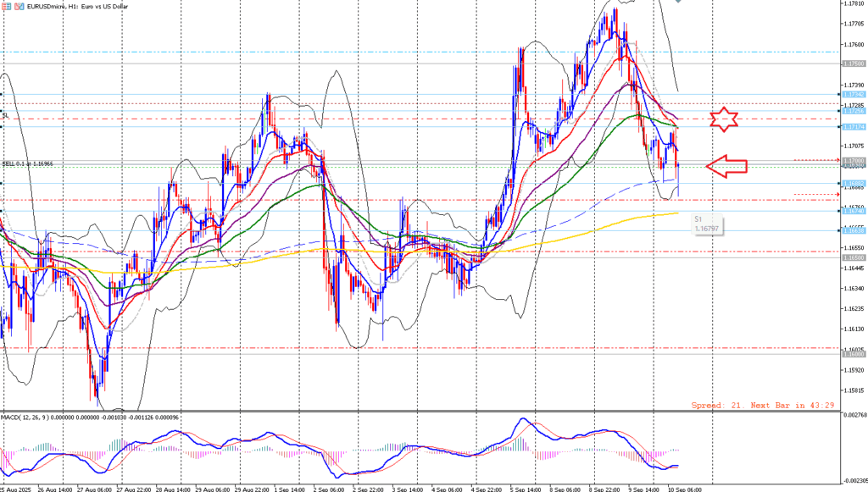Click the 1.17500 price level tag
Screen dimensions: 868x492
[853, 64]
